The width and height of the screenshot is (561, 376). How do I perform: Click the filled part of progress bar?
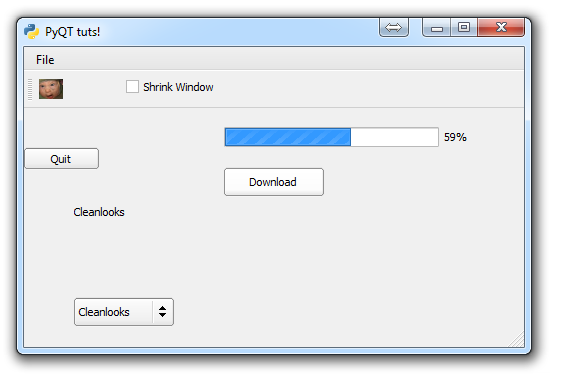coord(288,137)
